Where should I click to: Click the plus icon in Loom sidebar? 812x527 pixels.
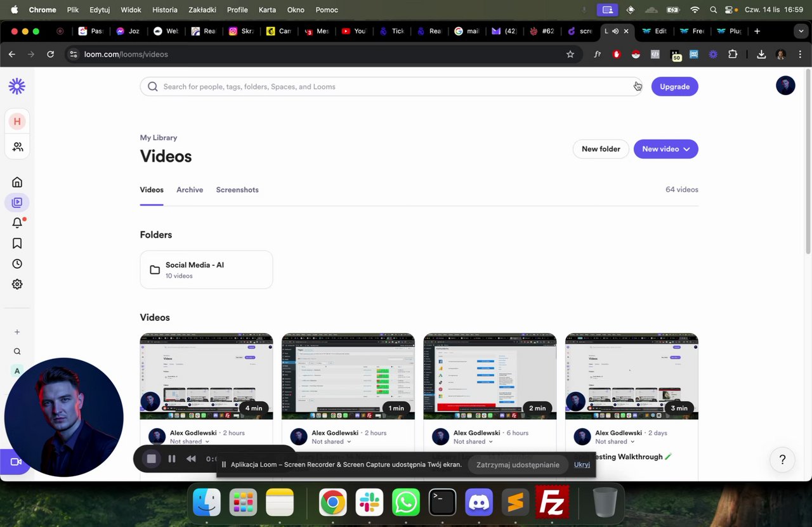click(17, 332)
